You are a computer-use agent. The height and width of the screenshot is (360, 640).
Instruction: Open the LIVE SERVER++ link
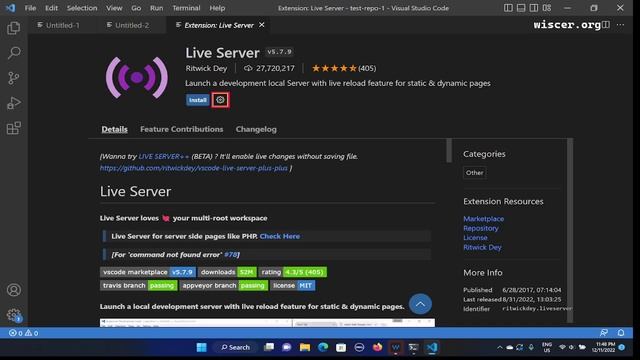coord(164,156)
